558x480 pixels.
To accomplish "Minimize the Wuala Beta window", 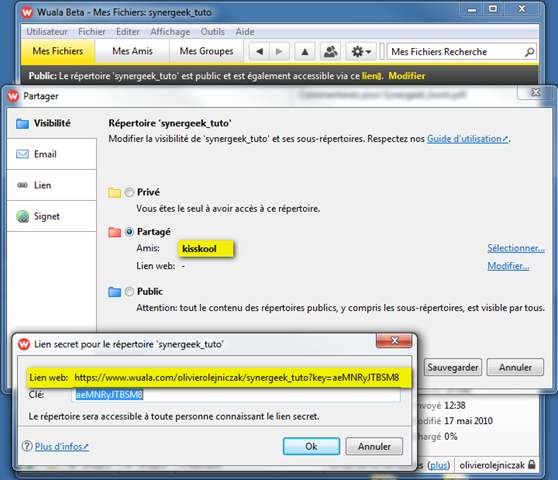I will point(472,9).
